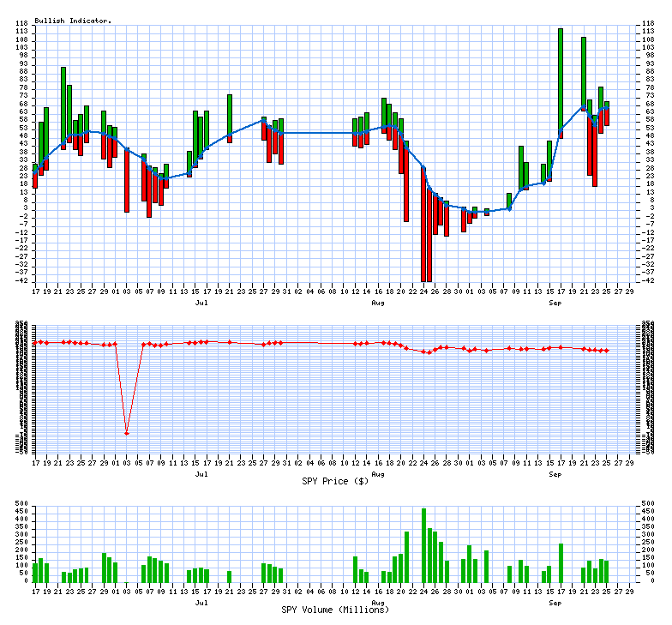Click the tallest green bar in the volume chart
The image size is (672, 625).
click(x=423, y=544)
